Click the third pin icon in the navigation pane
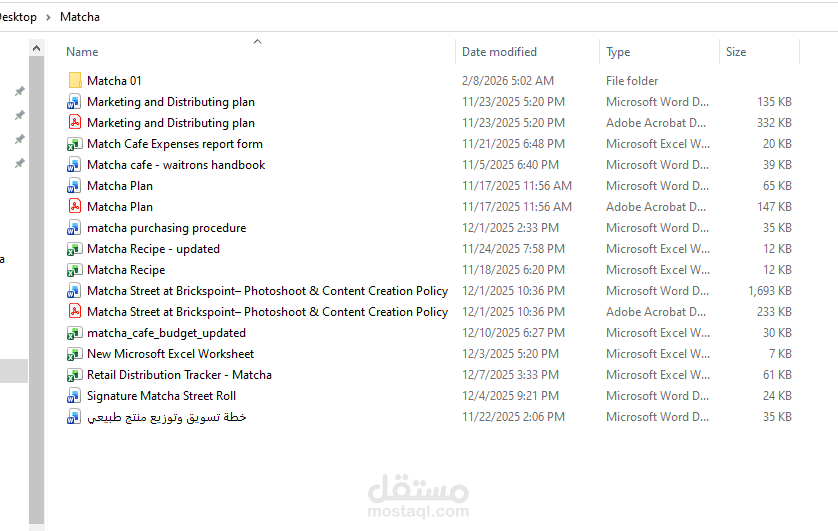Image resolution: width=838 pixels, height=531 pixels. pyautogui.click(x=20, y=139)
